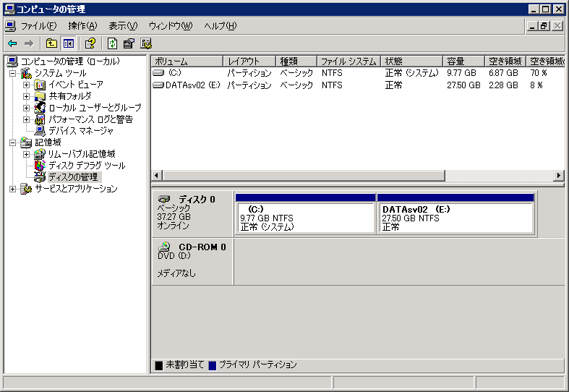Click the Help question mark toolbar icon
The width and height of the screenshot is (569, 392).
[90, 43]
